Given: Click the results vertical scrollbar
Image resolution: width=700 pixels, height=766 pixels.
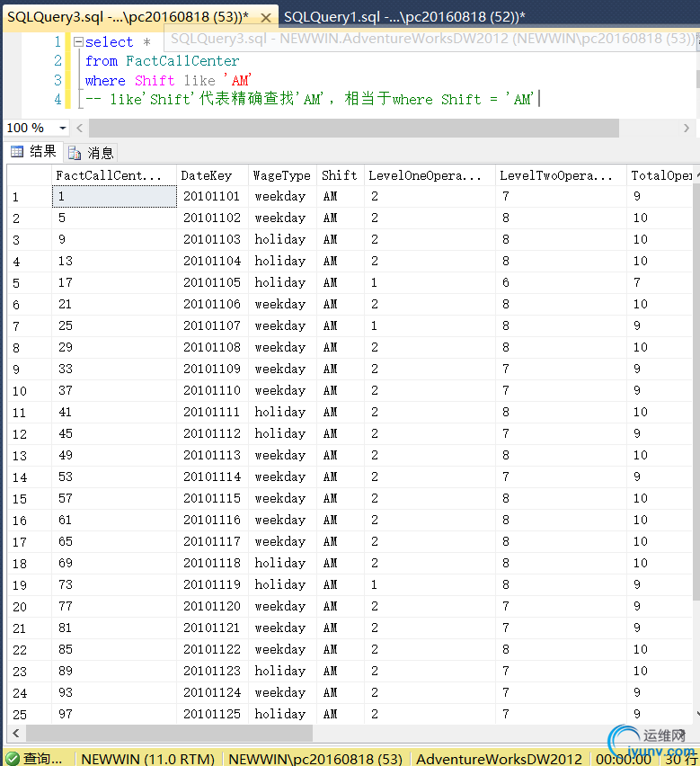Looking at the screenshot, I should click(x=696, y=391).
